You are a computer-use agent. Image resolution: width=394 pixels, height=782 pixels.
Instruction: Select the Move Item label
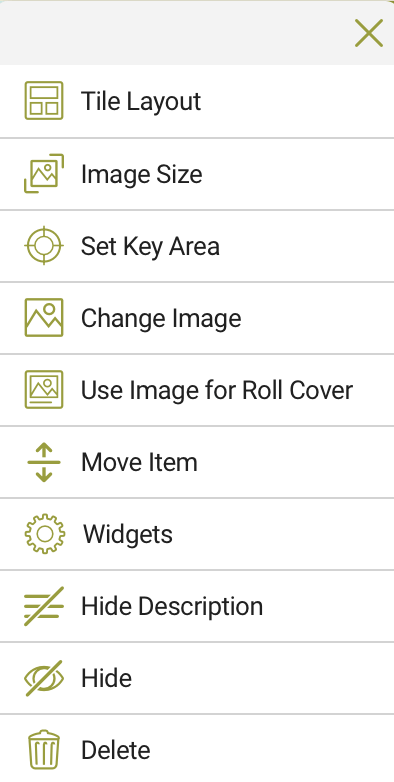point(139,462)
